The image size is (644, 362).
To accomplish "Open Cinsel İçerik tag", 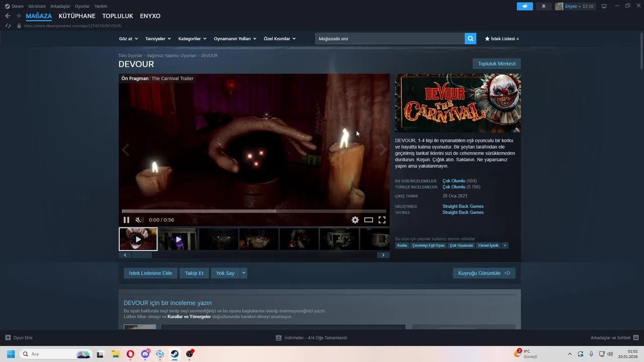I will pyautogui.click(x=489, y=245).
